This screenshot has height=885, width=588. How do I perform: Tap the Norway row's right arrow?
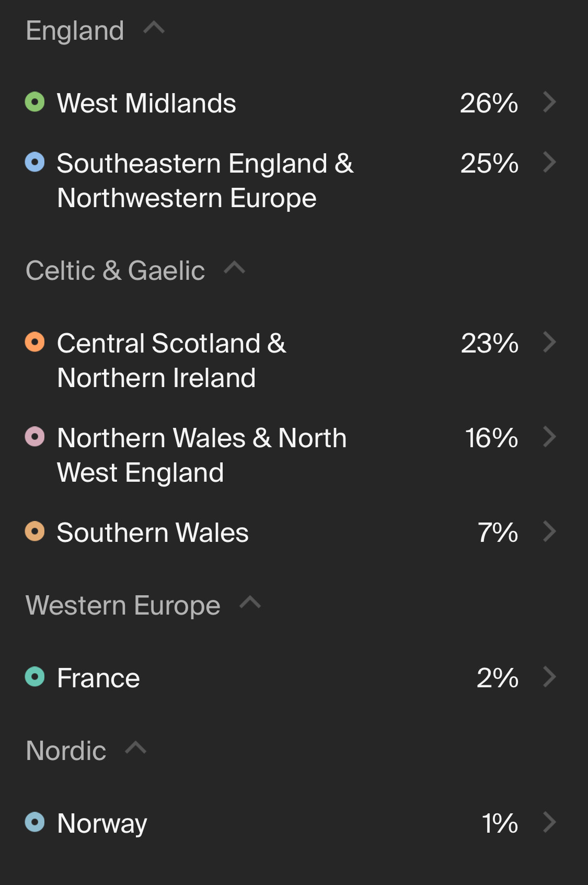(549, 823)
